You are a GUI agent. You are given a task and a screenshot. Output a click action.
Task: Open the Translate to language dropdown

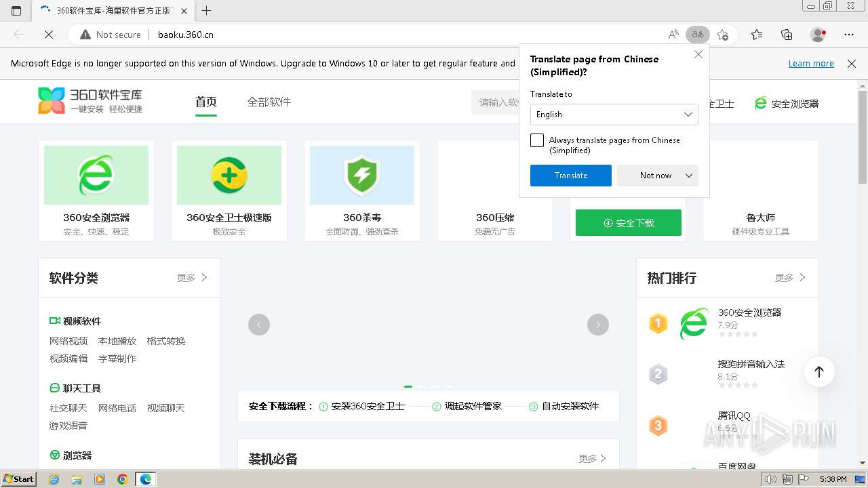(614, 115)
